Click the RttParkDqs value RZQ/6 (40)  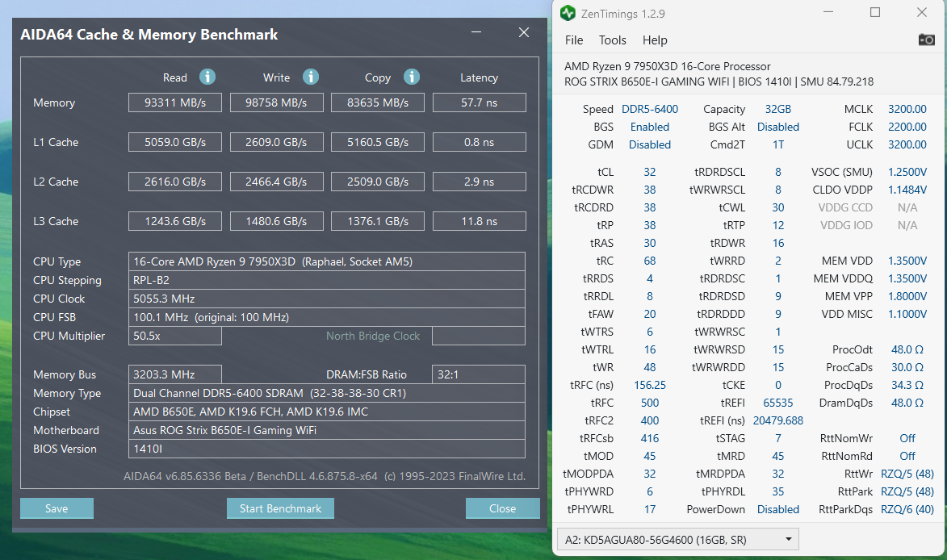click(907, 509)
